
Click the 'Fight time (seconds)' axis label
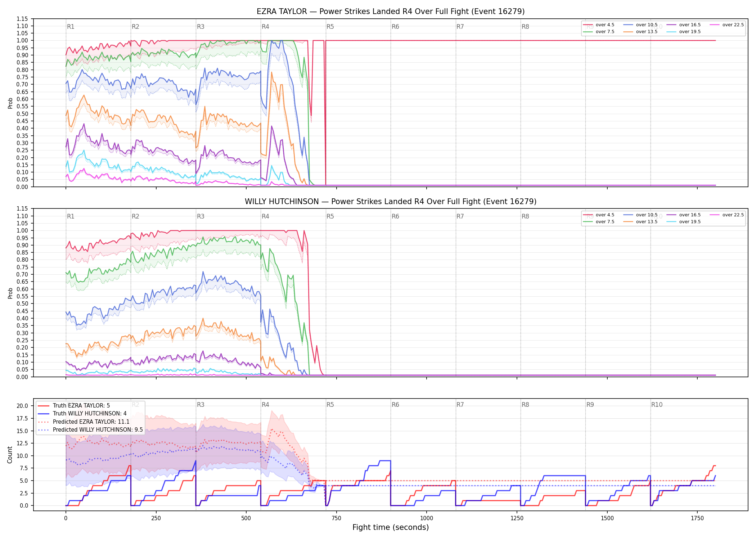click(x=391, y=527)
